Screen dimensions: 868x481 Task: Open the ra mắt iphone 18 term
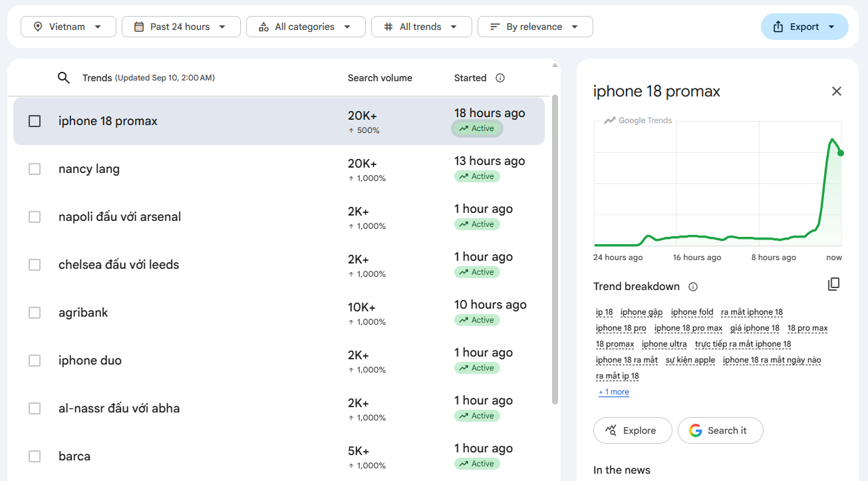(x=752, y=312)
